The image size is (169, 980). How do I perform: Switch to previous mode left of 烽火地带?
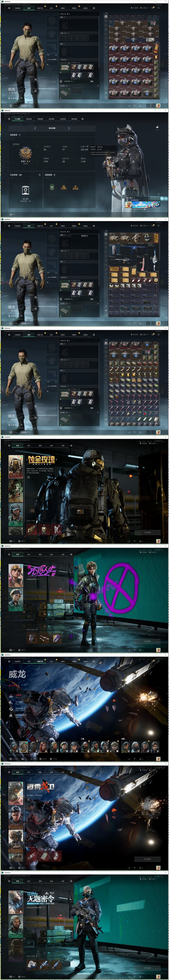pyautogui.click(x=35, y=128)
